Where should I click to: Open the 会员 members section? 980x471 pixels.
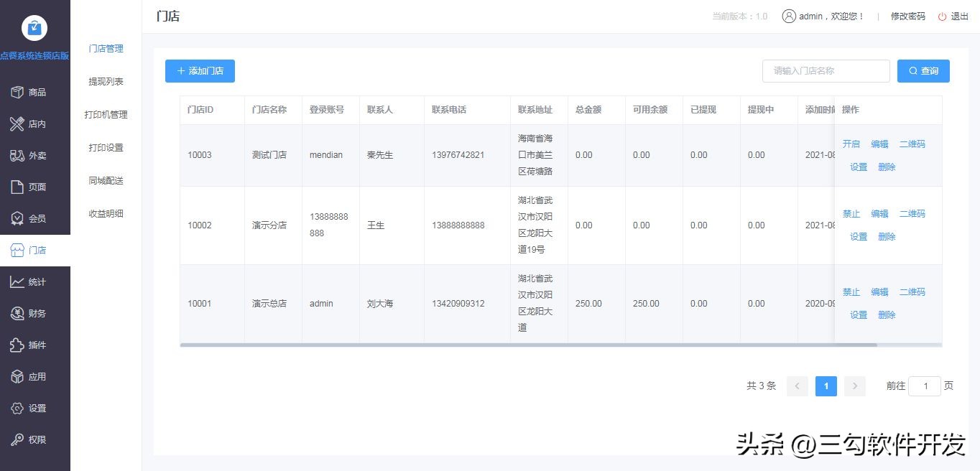point(35,218)
